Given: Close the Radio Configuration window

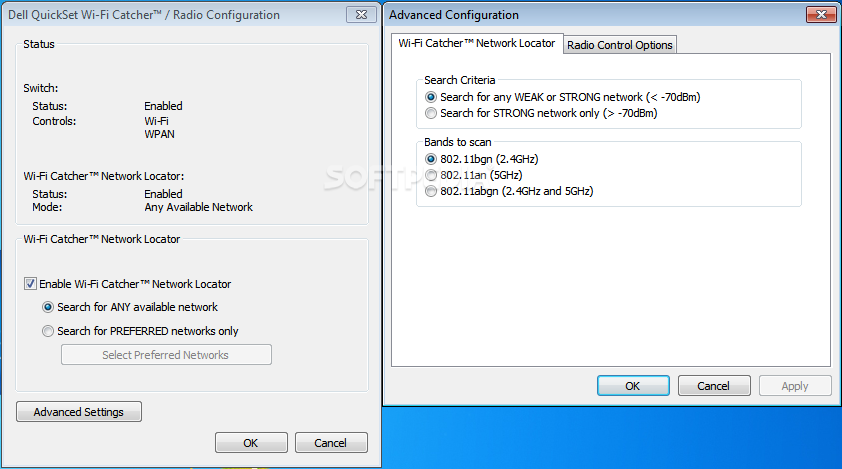Looking at the screenshot, I should pos(361,15).
